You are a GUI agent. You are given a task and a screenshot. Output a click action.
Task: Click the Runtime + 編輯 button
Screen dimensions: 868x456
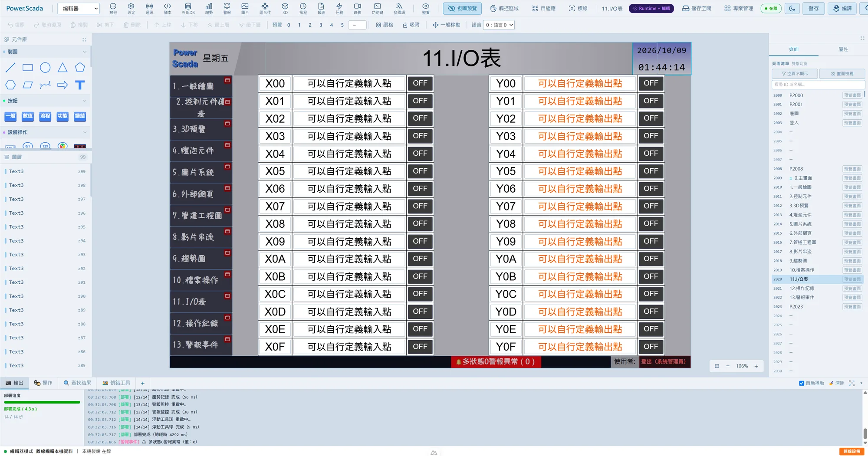[x=651, y=8]
